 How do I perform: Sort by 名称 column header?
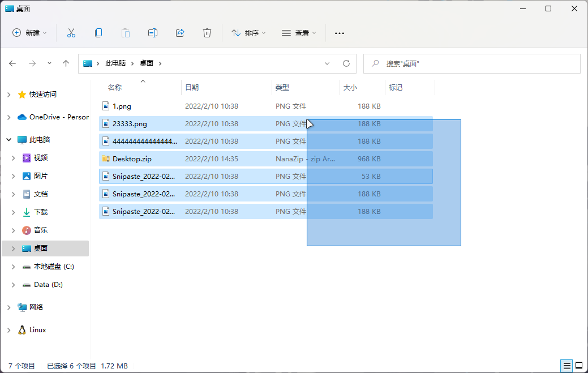(x=115, y=87)
